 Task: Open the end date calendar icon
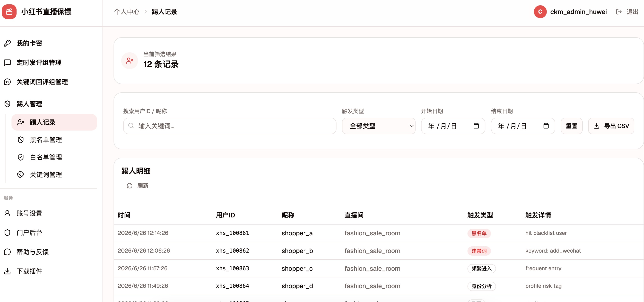pyautogui.click(x=546, y=126)
